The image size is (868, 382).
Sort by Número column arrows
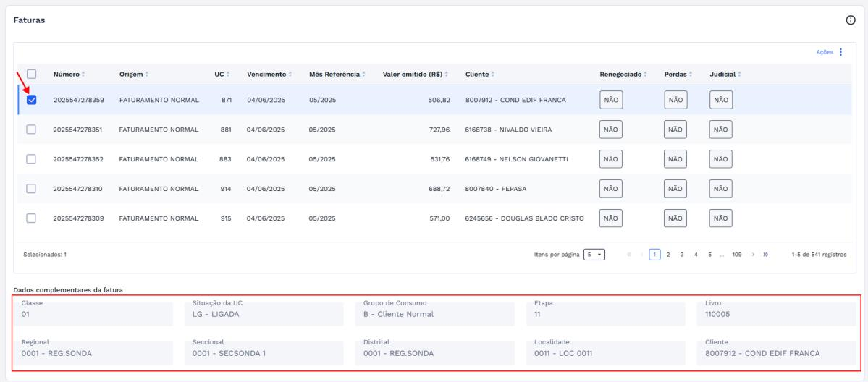(x=83, y=75)
